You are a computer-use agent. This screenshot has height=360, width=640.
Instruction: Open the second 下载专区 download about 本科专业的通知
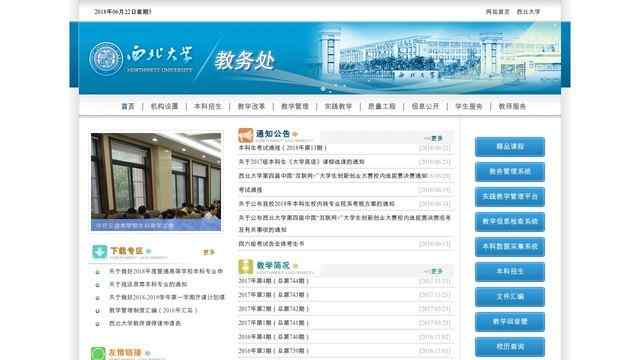148,284
